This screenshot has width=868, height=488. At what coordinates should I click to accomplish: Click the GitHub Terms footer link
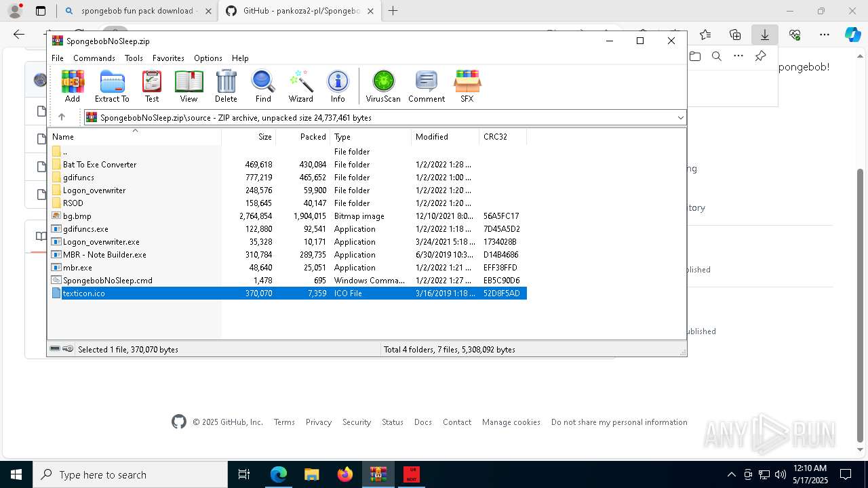284,422
